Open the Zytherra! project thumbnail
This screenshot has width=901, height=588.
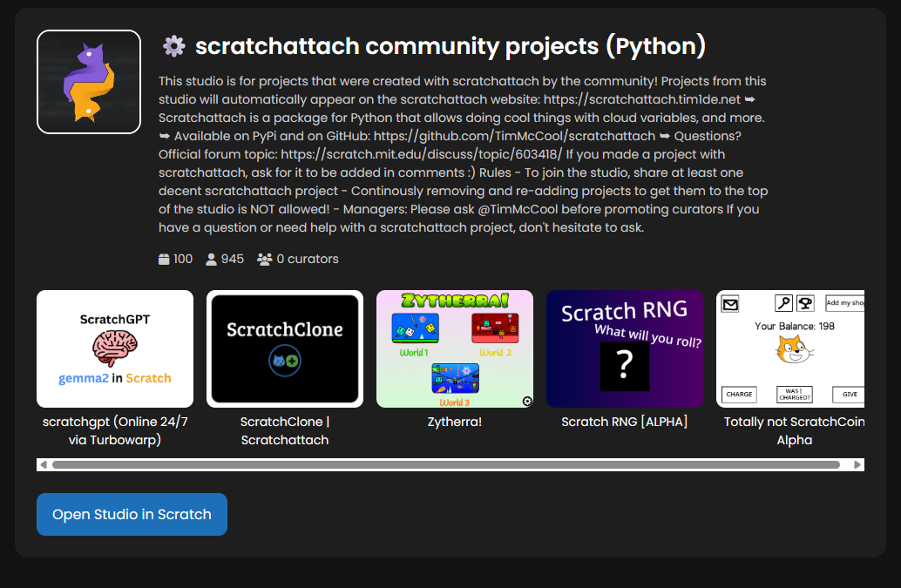455,348
